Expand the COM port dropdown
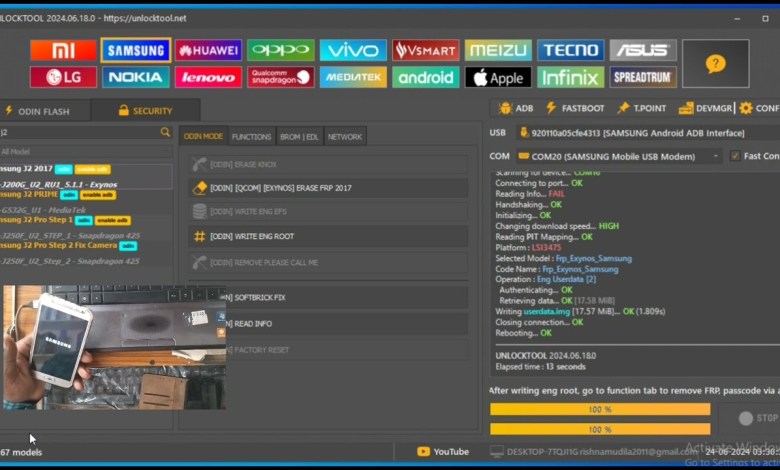Image resolution: width=780 pixels, height=470 pixels. click(x=716, y=156)
